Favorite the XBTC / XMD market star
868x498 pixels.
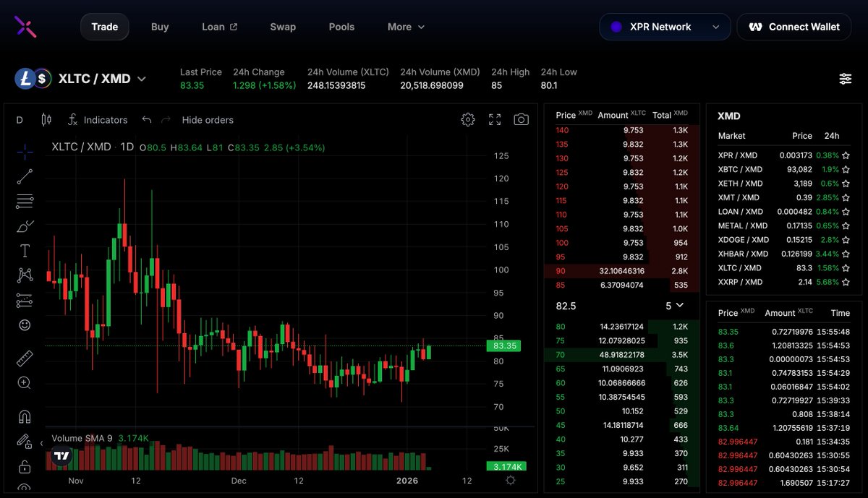pyautogui.click(x=846, y=170)
